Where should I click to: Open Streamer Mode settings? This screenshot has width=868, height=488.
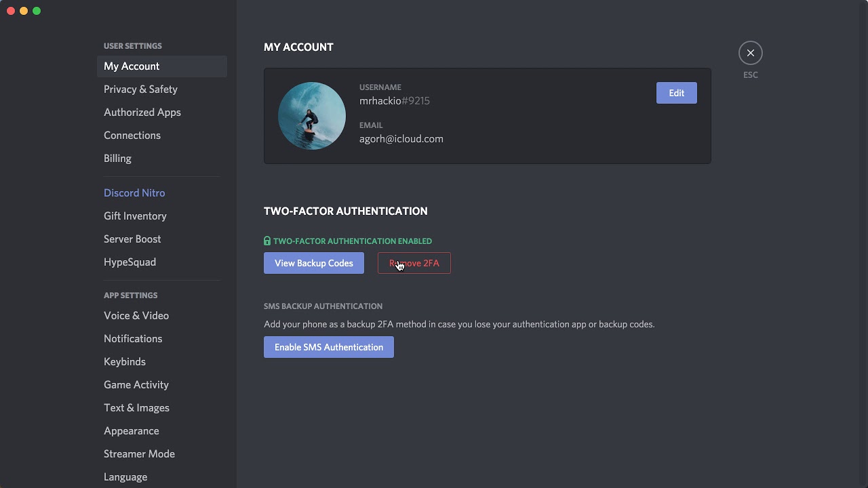161,454
